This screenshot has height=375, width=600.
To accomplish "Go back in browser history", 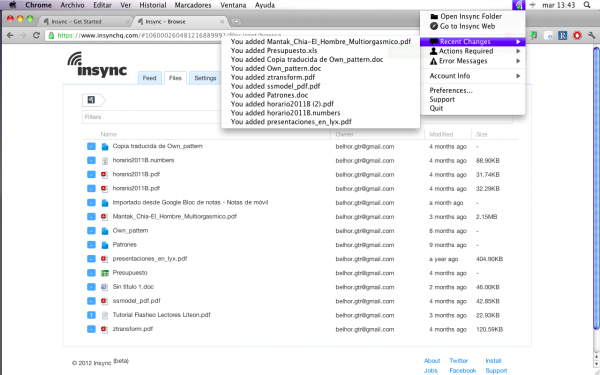I will (x=10, y=35).
